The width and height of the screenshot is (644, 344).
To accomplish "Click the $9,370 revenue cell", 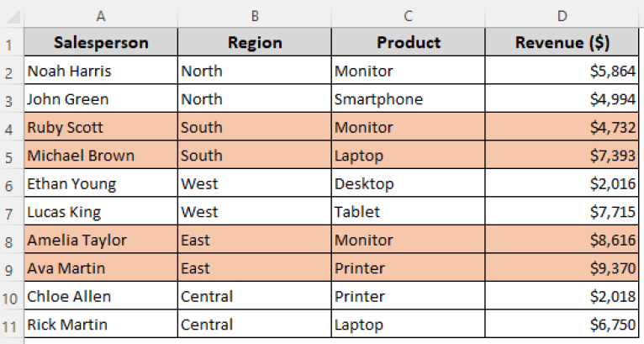I will (x=562, y=268).
